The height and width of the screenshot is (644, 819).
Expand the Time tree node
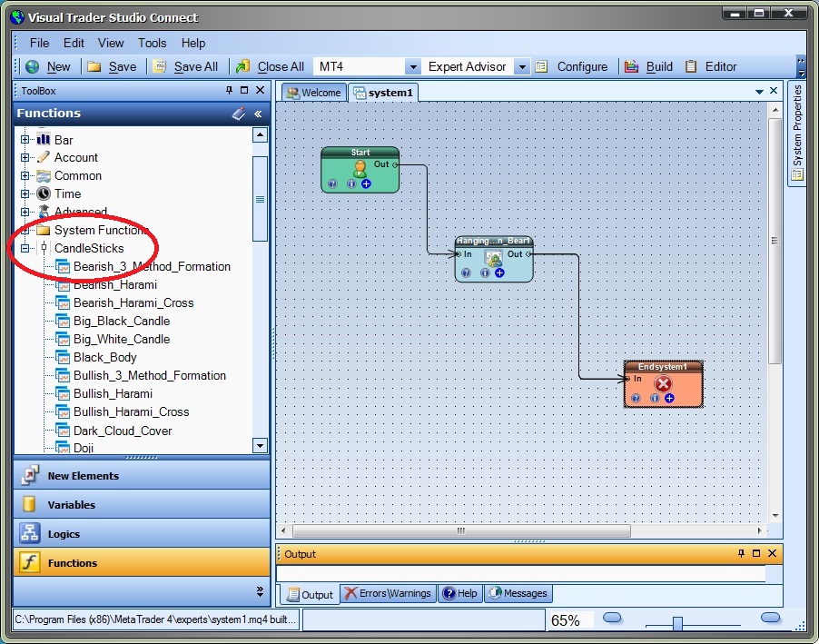click(25, 193)
